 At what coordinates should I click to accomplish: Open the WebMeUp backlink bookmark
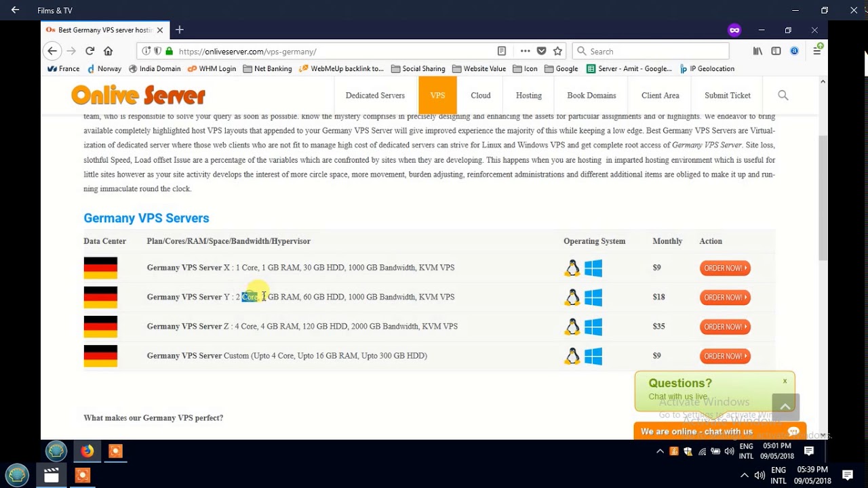pyautogui.click(x=341, y=68)
